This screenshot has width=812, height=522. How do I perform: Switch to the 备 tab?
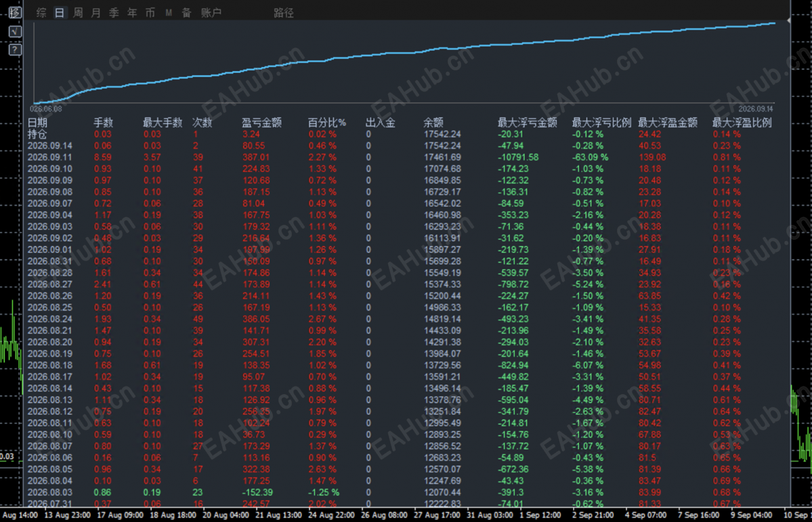[186, 13]
